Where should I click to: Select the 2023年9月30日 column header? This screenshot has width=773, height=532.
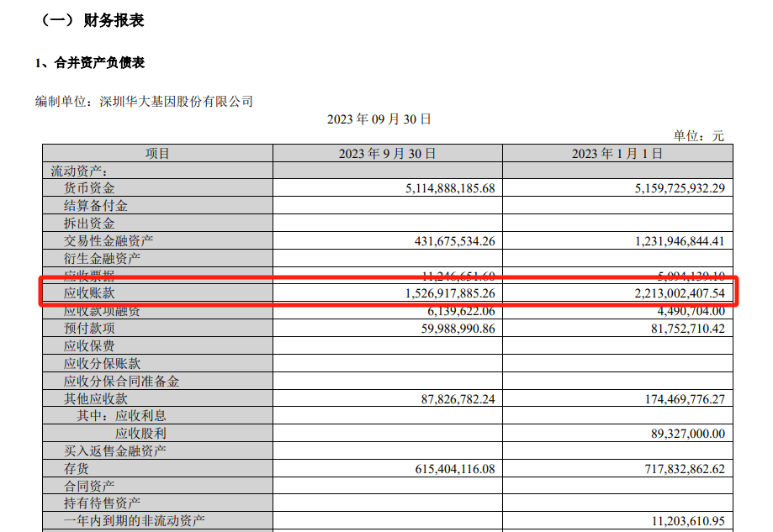[387, 153]
